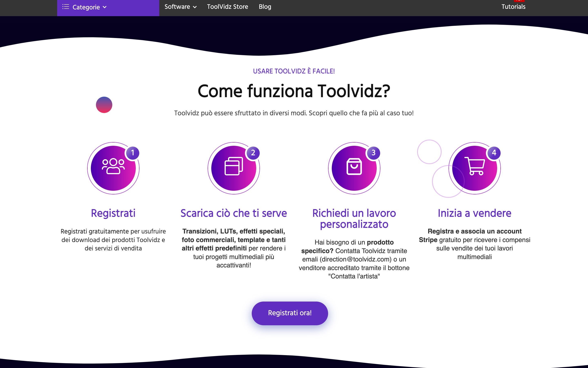Click the step number 2 badge
The image size is (588, 368).
(253, 153)
